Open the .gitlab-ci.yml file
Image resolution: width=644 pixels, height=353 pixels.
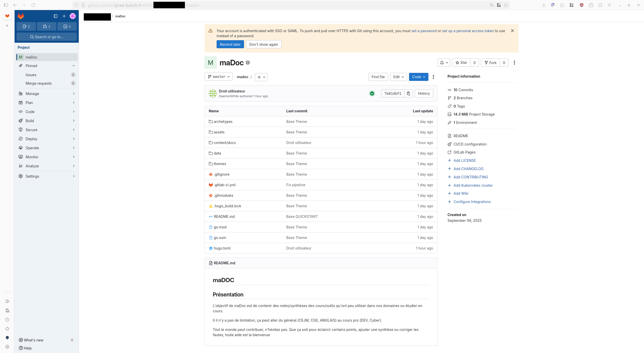[x=225, y=185]
